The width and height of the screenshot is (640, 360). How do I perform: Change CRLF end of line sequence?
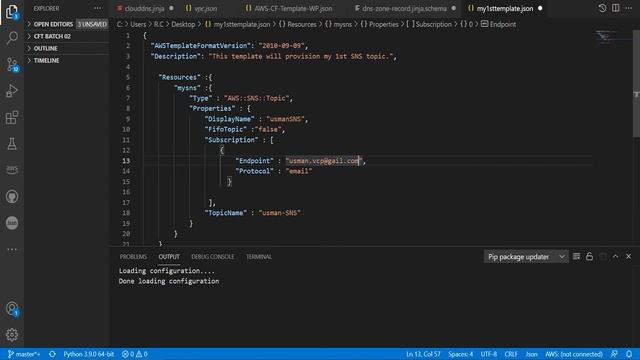pos(511,354)
